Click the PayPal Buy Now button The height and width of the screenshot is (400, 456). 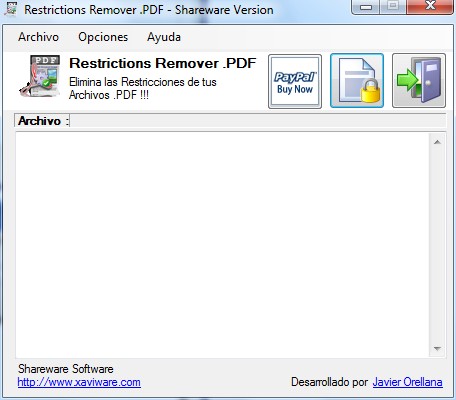pos(295,82)
